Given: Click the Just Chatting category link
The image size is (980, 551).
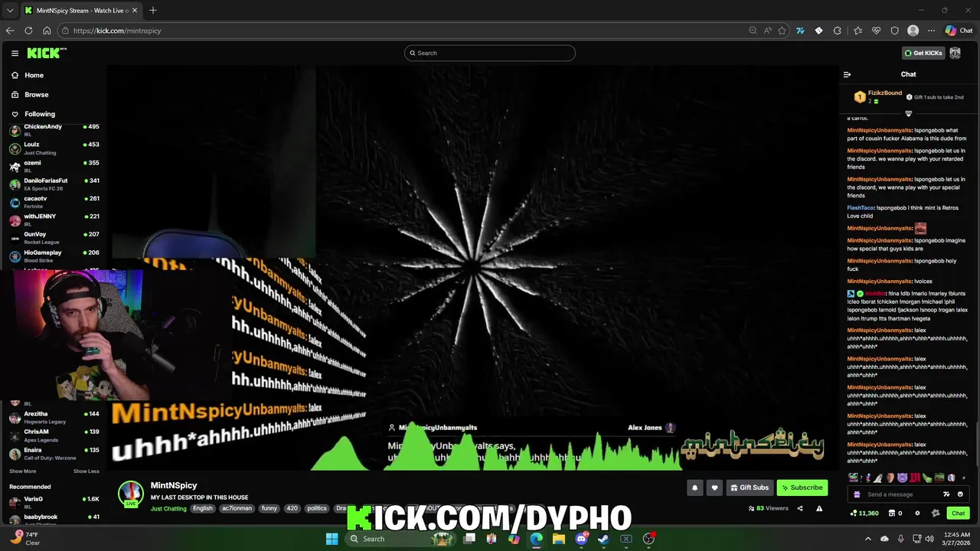Looking at the screenshot, I should 168,508.
